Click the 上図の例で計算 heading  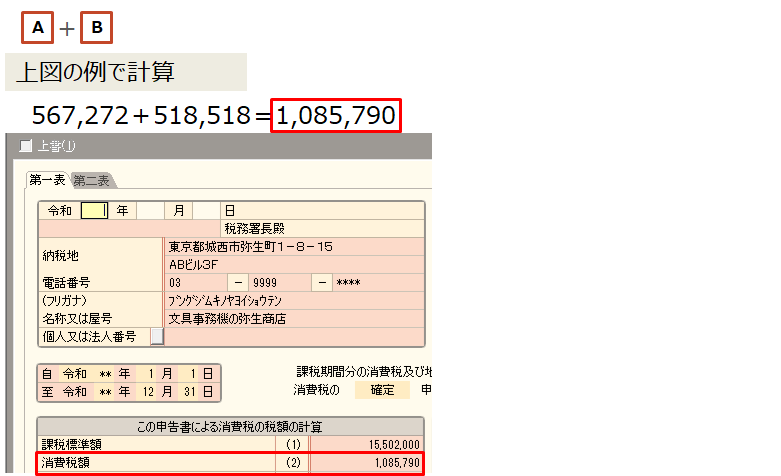pyautogui.click(x=95, y=72)
